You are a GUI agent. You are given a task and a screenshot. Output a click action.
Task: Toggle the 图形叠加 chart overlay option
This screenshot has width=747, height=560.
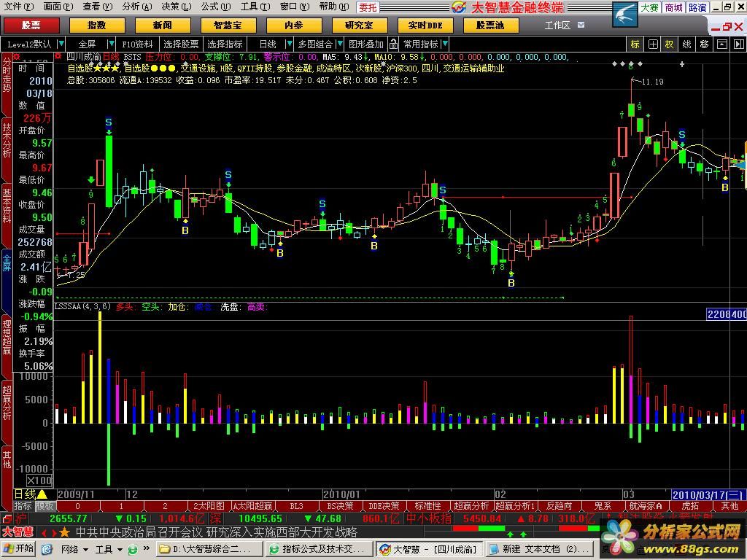point(365,44)
